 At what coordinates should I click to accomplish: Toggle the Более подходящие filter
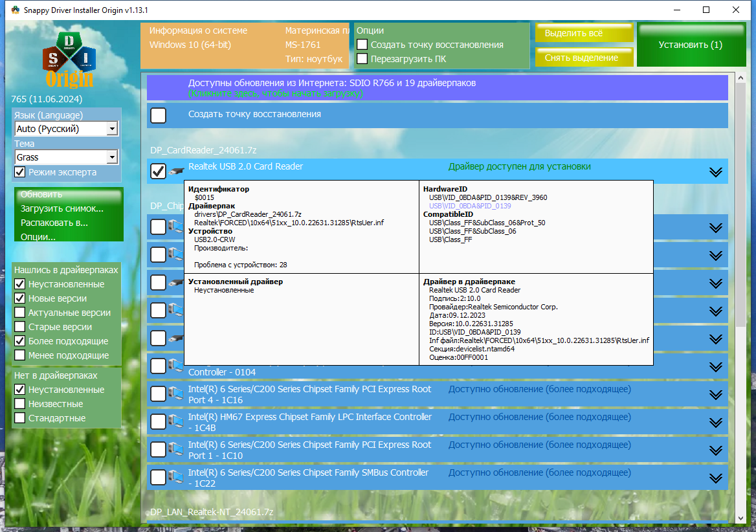point(20,340)
